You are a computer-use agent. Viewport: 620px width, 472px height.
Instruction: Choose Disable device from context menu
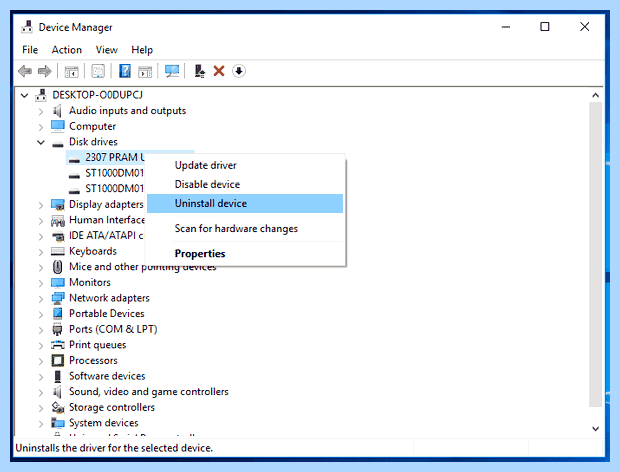[245, 184]
